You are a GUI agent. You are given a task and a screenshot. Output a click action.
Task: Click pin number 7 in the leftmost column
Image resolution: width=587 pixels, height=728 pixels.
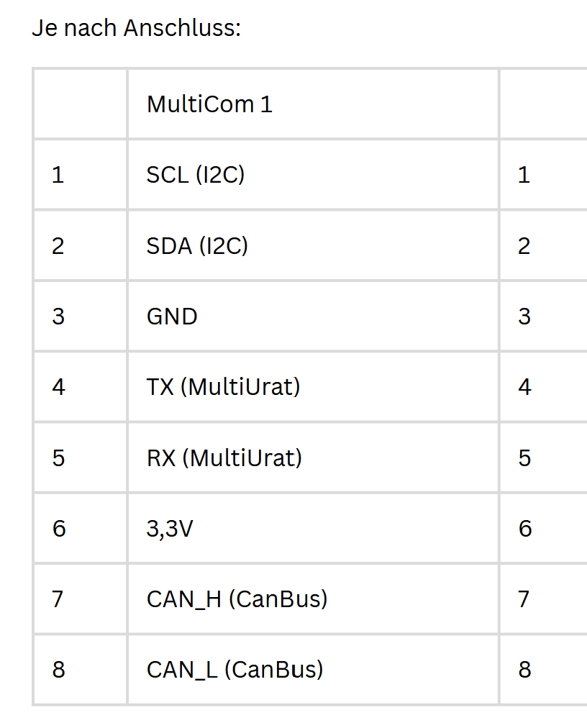coord(58,599)
